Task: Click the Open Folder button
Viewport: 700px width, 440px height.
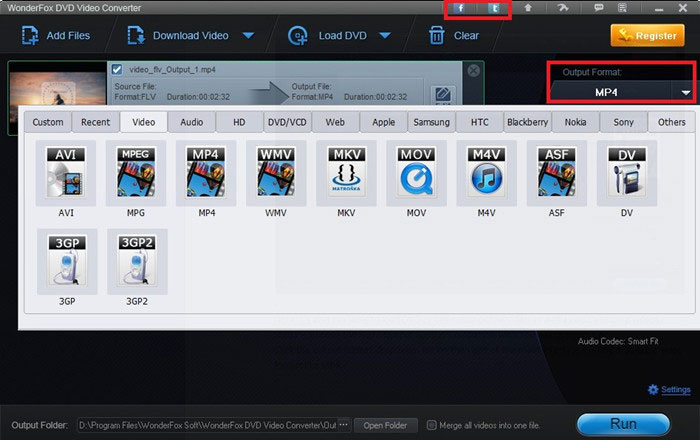Action: (385, 425)
